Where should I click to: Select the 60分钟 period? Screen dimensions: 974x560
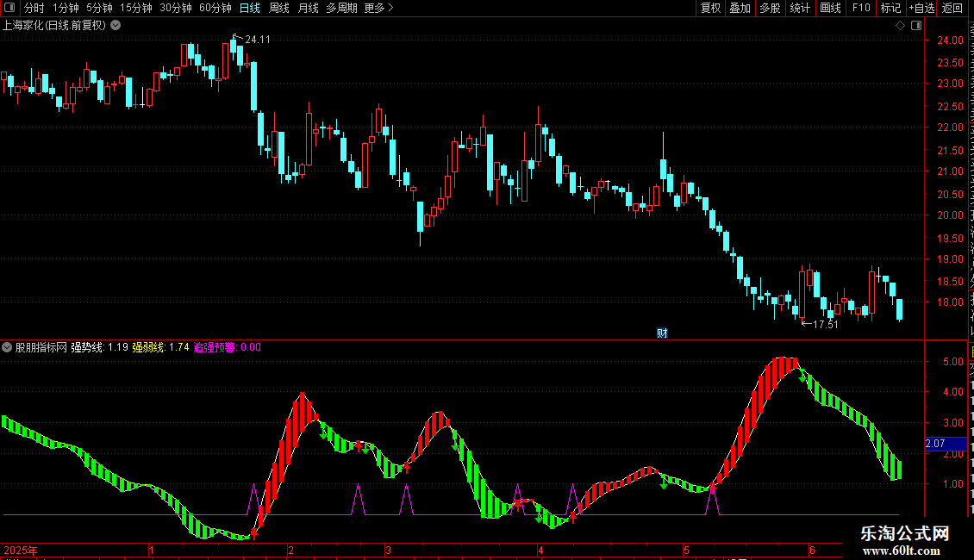[x=215, y=8]
